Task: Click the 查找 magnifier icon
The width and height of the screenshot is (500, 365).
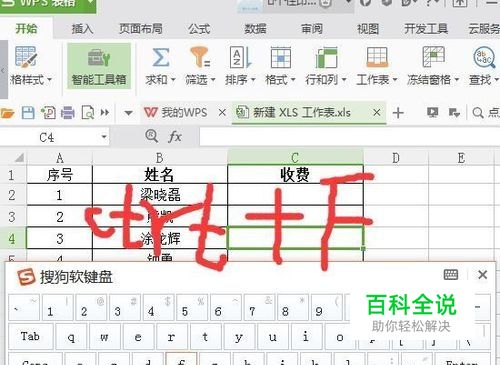Action: (x=484, y=57)
